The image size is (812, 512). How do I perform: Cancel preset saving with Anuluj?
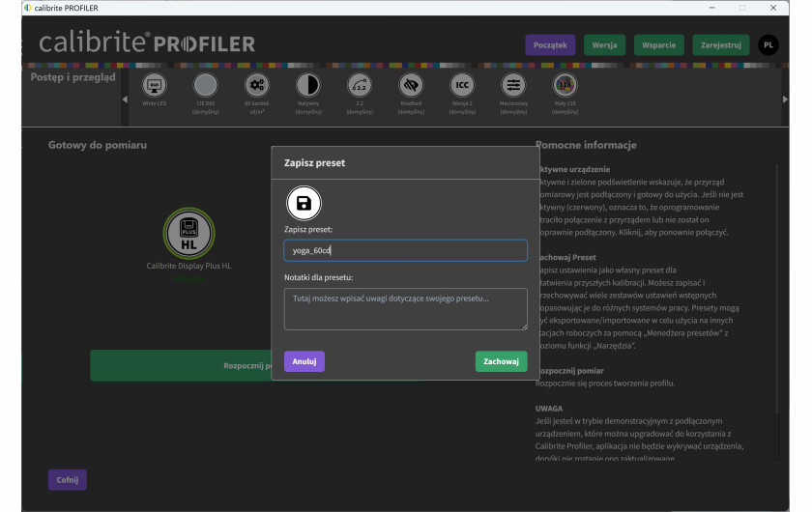(x=304, y=361)
